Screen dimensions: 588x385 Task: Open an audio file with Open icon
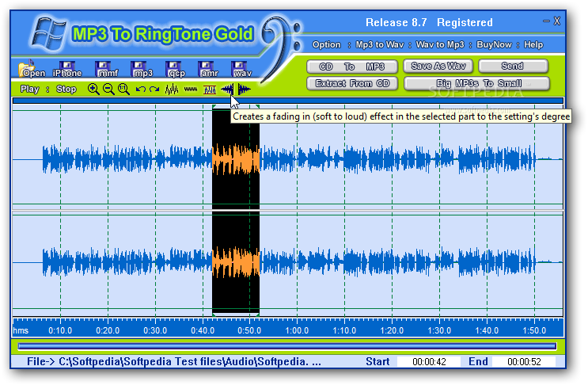pyautogui.click(x=32, y=69)
